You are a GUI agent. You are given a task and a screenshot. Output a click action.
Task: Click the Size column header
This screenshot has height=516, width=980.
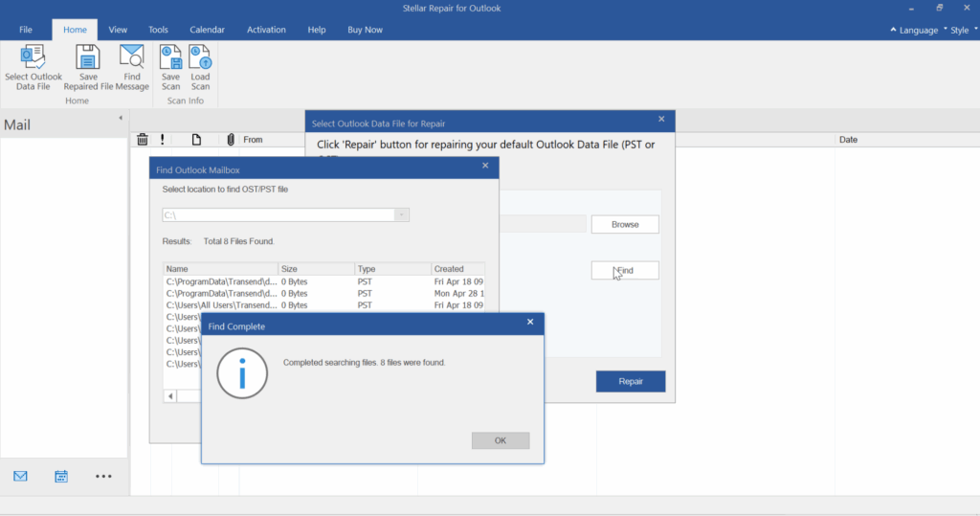pos(316,269)
